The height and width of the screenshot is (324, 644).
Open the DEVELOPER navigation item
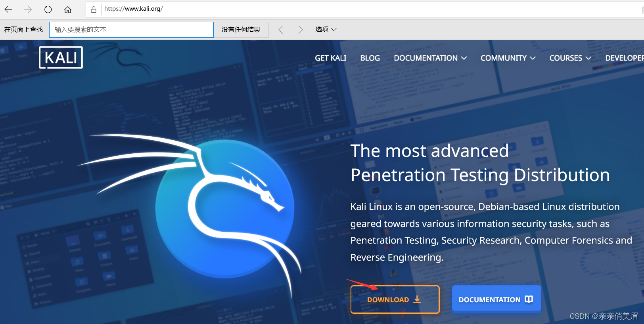(x=624, y=58)
